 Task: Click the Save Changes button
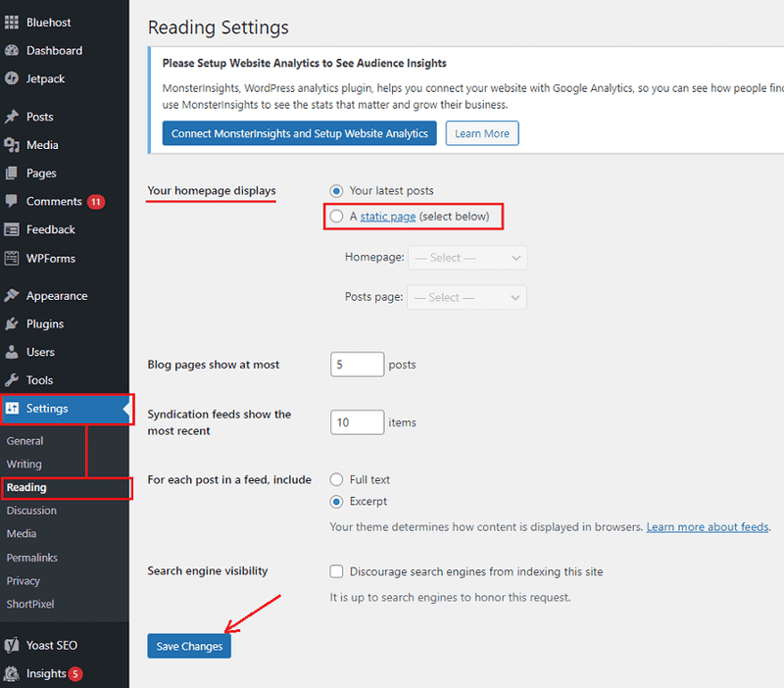click(x=188, y=646)
